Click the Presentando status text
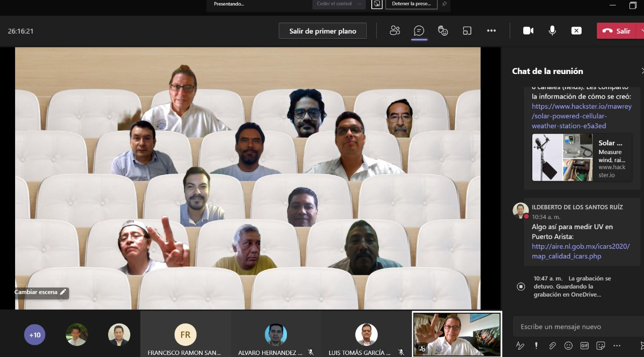 click(229, 4)
